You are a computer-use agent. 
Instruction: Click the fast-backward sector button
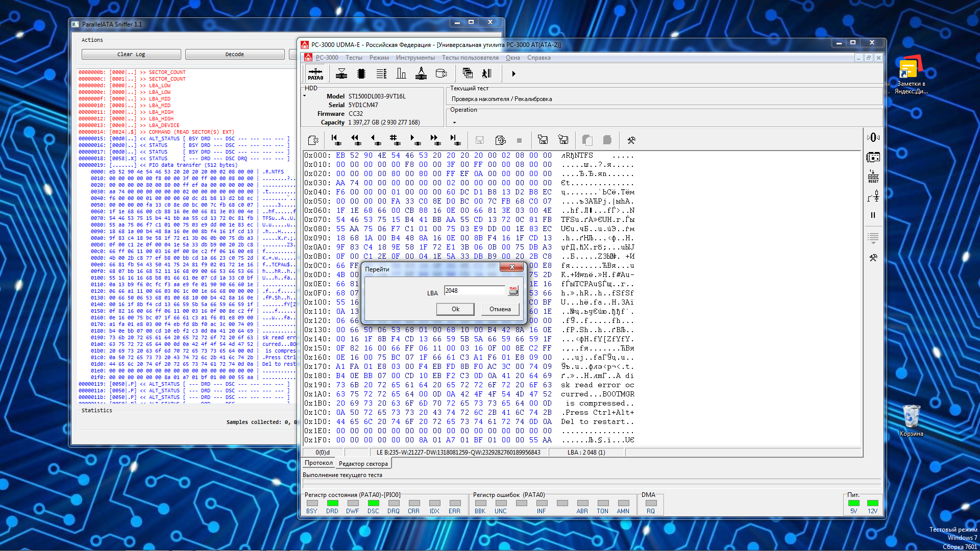click(x=355, y=140)
